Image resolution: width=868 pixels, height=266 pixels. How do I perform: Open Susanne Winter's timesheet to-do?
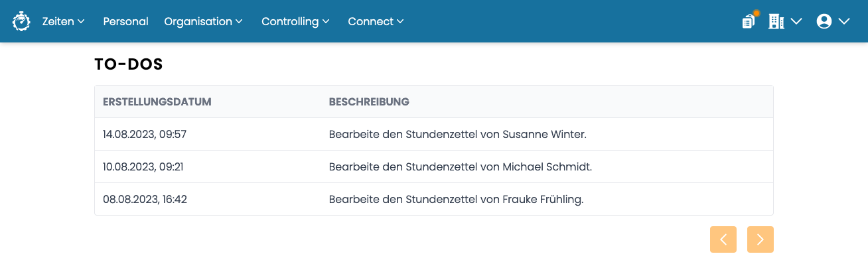point(434,134)
